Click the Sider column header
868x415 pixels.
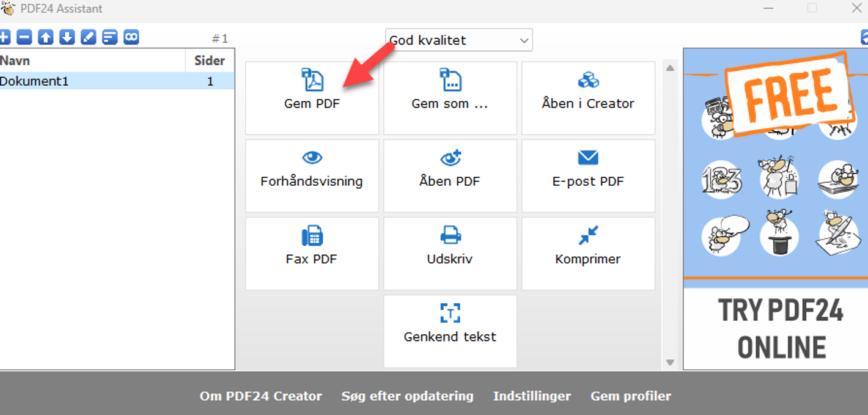[210, 61]
